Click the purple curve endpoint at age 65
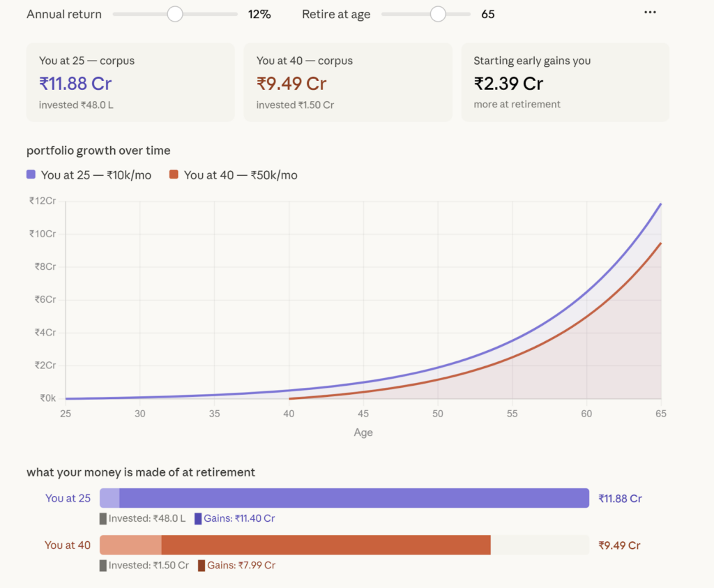Screen dimensions: 714x588 click(660, 204)
